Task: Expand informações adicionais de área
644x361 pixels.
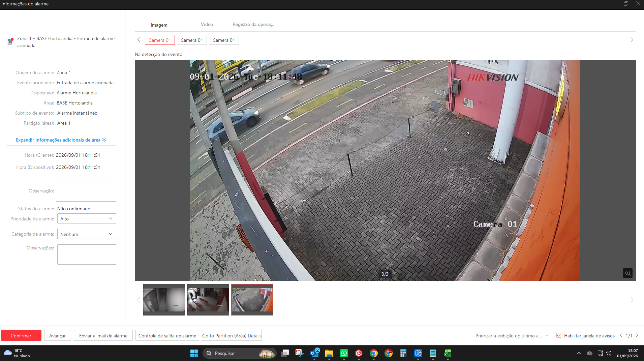Action: pyautogui.click(x=61, y=140)
